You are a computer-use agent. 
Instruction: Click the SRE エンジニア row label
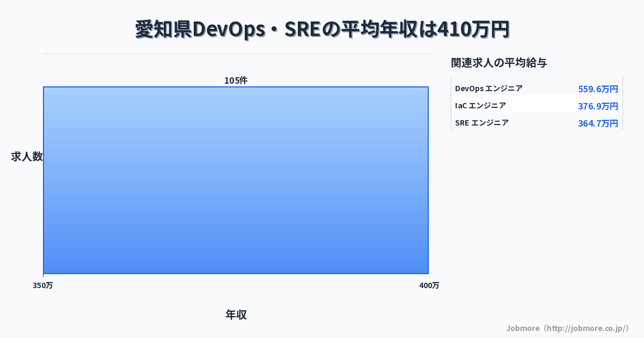tap(482, 123)
